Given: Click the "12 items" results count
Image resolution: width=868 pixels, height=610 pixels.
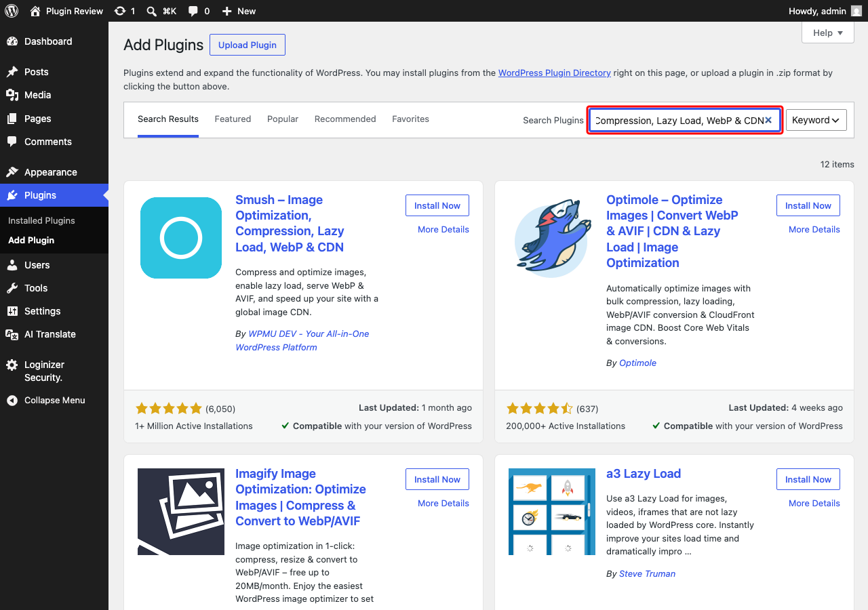Looking at the screenshot, I should (x=837, y=164).
